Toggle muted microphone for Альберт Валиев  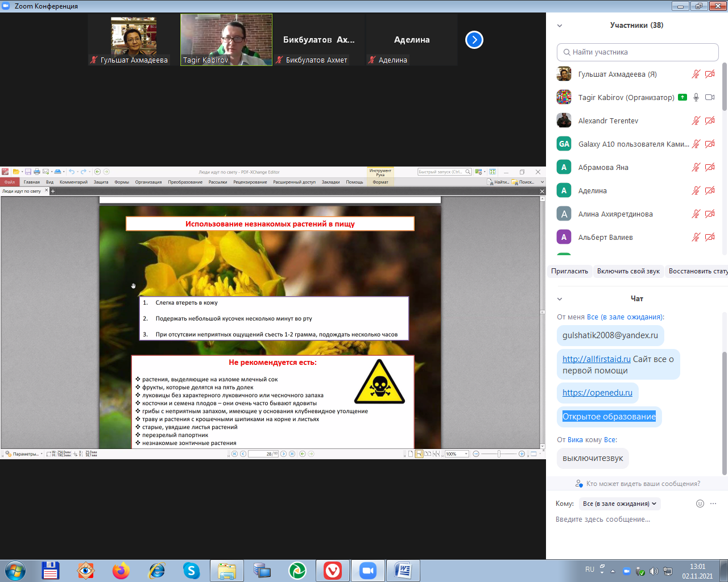696,237
